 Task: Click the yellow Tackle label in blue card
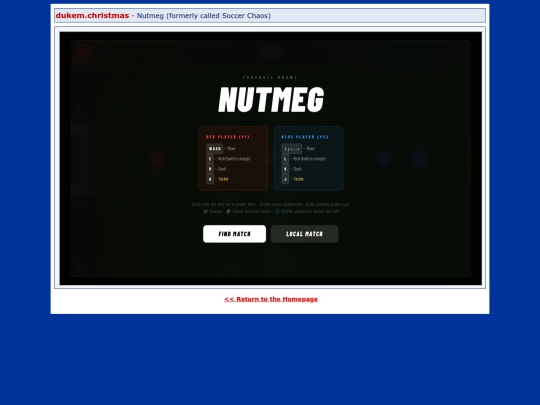point(299,179)
